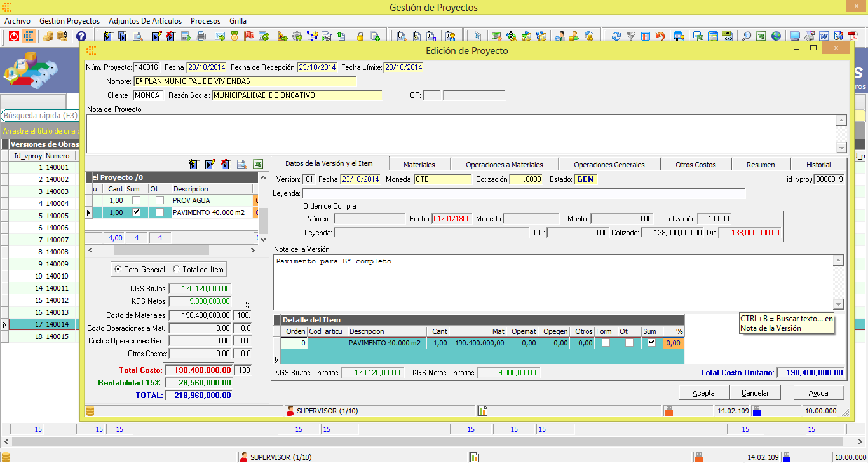
Task: Click down arrow of Nota del Proyecto scrollbar
Action: 841,148
